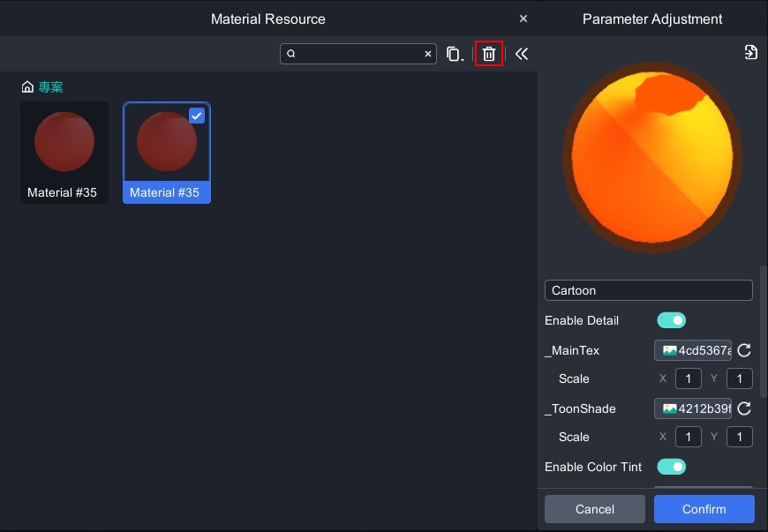Screen dimensions: 768x532
Task: Click the trash delete material icon
Action: pyautogui.click(x=489, y=54)
